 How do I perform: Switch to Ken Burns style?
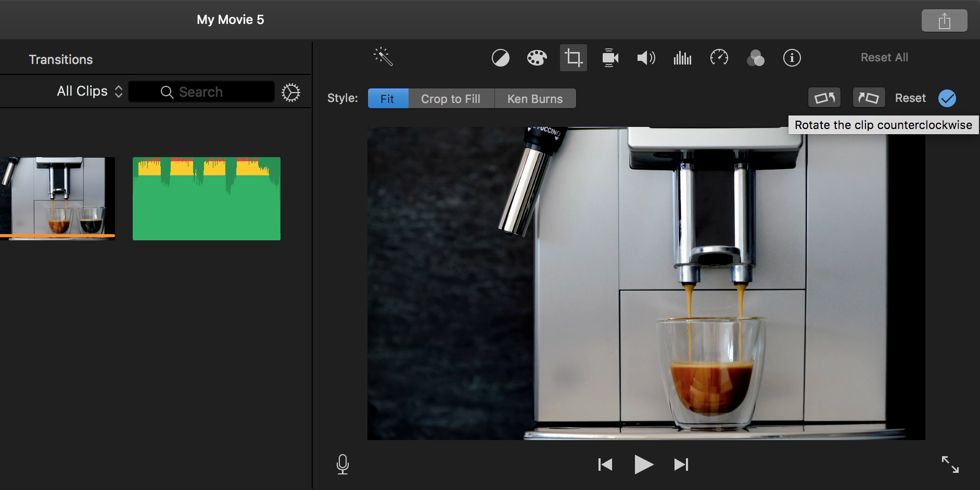(x=534, y=98)
